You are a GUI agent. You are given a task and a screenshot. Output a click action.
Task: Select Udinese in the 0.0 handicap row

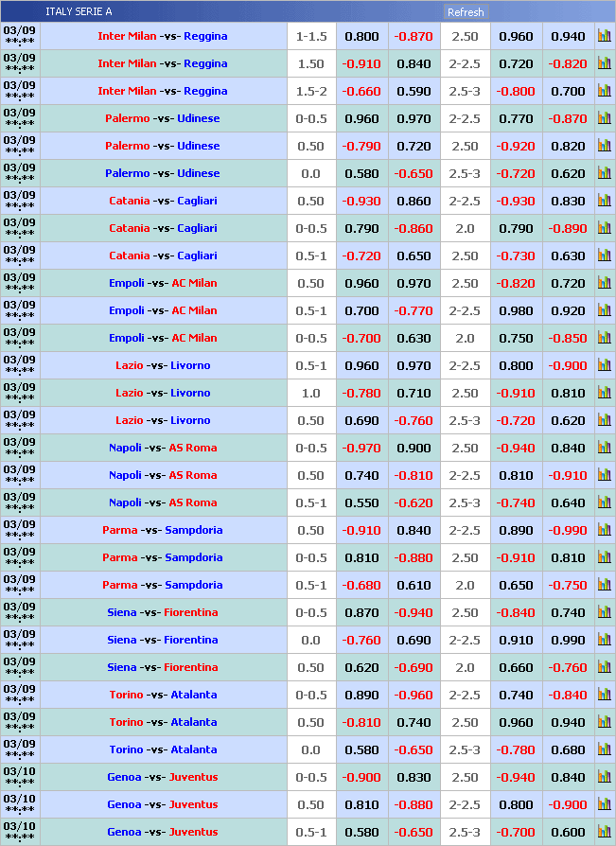point(199,173)
